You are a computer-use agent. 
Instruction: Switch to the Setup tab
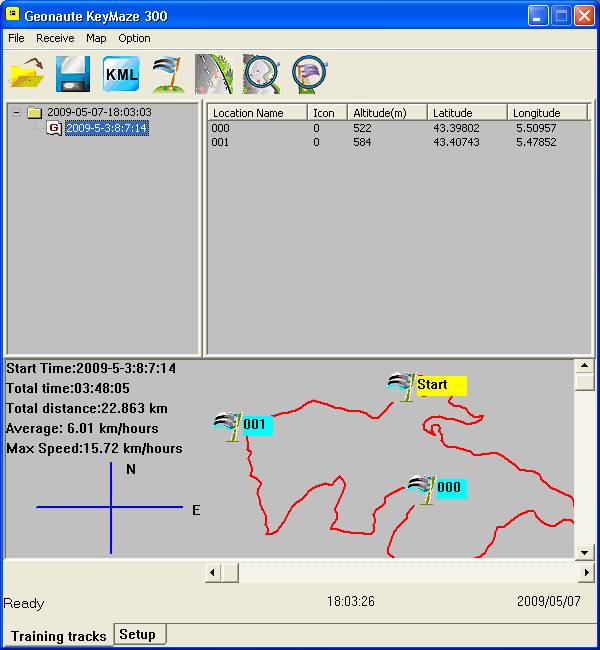(138, 634)
